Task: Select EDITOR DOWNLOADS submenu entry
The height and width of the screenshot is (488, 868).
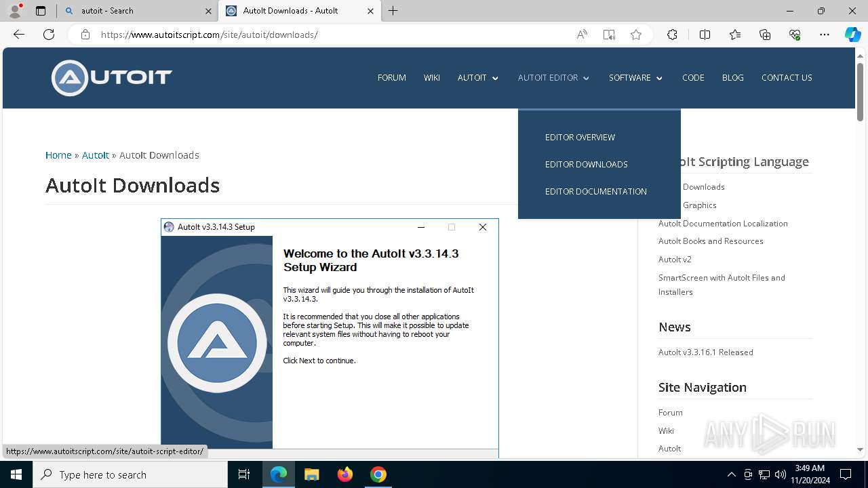Action: pyautogui.click(x=587, y=164)
